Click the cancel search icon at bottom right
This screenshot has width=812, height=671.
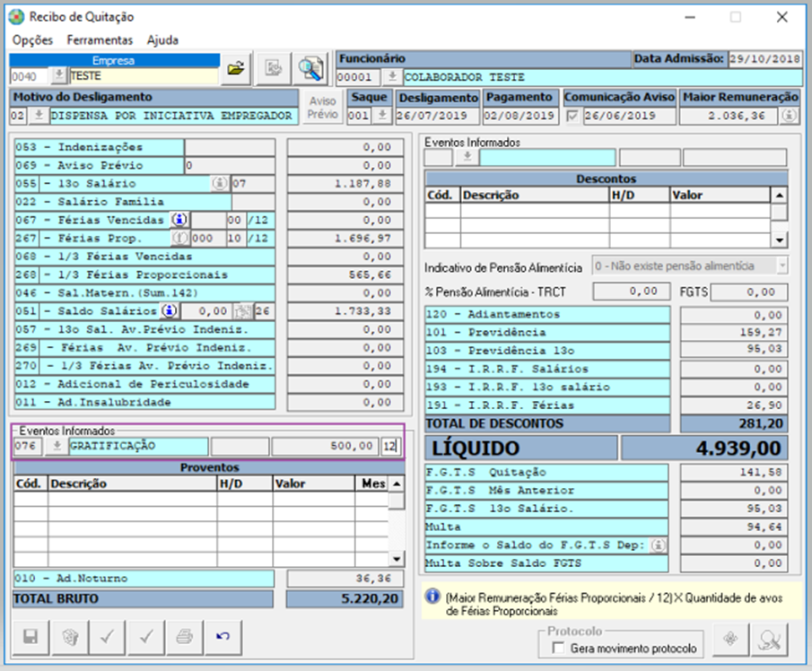click(769, 640)
